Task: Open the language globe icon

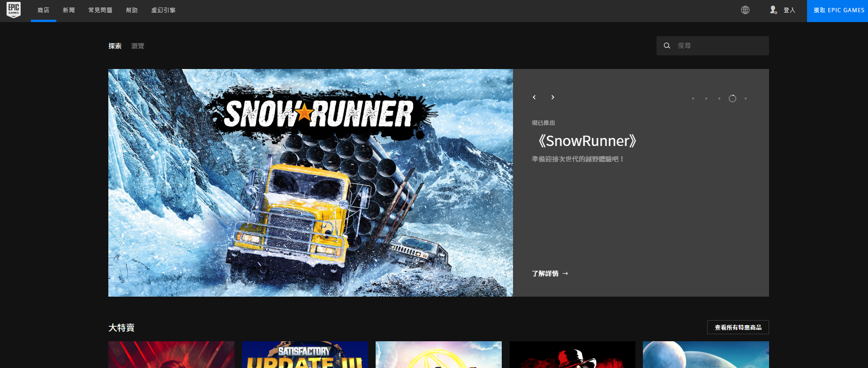Action: tap(745, 10)
